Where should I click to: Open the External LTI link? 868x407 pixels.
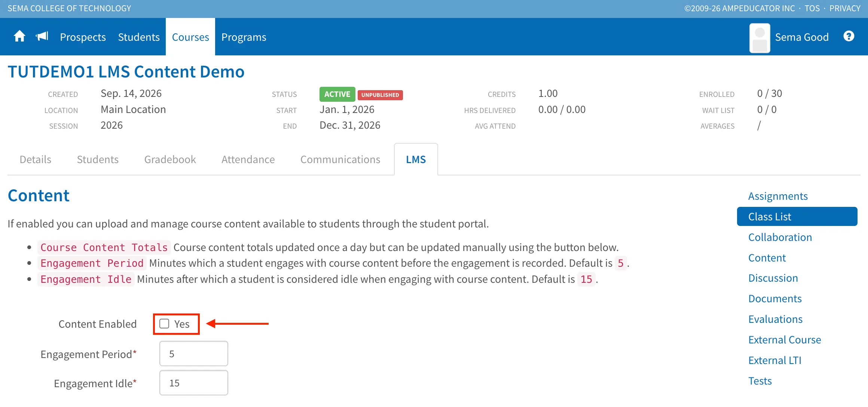775,360
